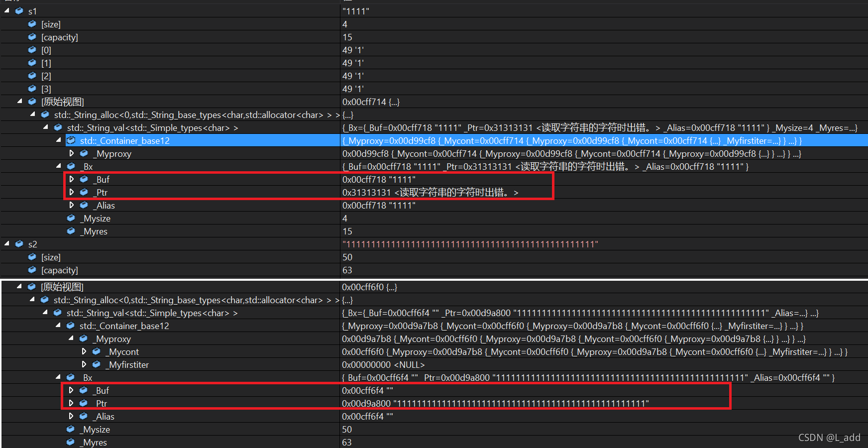This screenshot has width=868, height=448.
Task: Click the icon of _Mysize valued 4
Action: coord(71,218)
